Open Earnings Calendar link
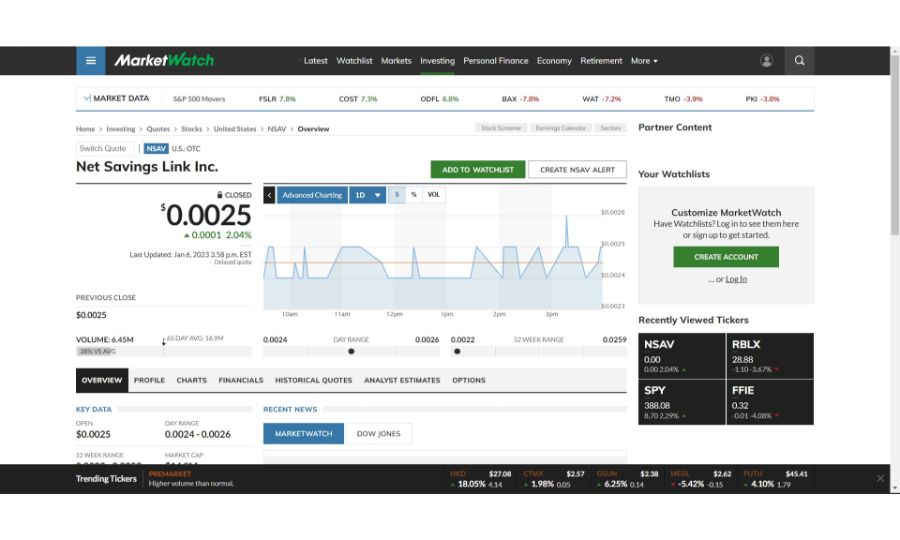The width and height of the screenshot is (900, 540). [x=561, y=128]
